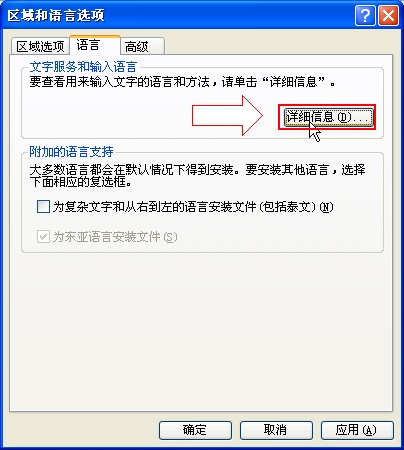Image resolution: width=404 pixels, height=450 pixels.
Task: Toggle the 为东亚语言安装文件 checkbox
Action: pos(43,237)
